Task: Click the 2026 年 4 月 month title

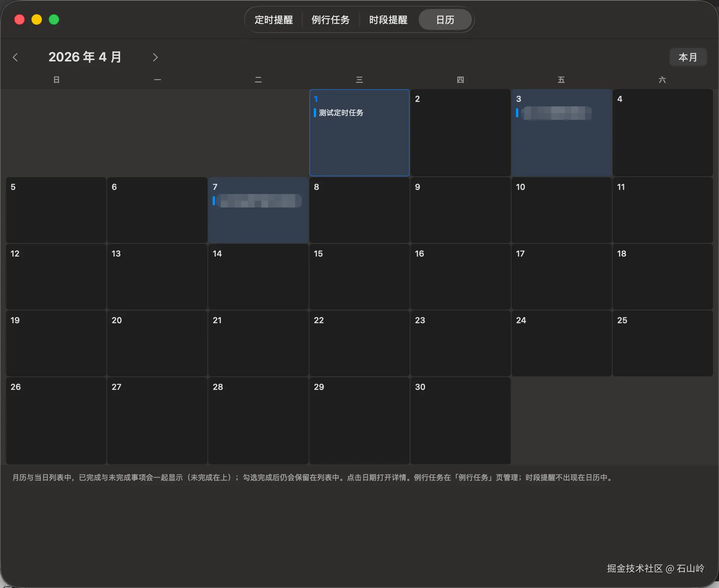Action: (x=85, y=57)
